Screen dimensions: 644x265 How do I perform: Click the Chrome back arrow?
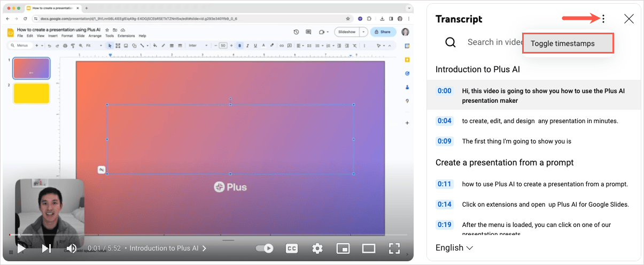[9, 18]
